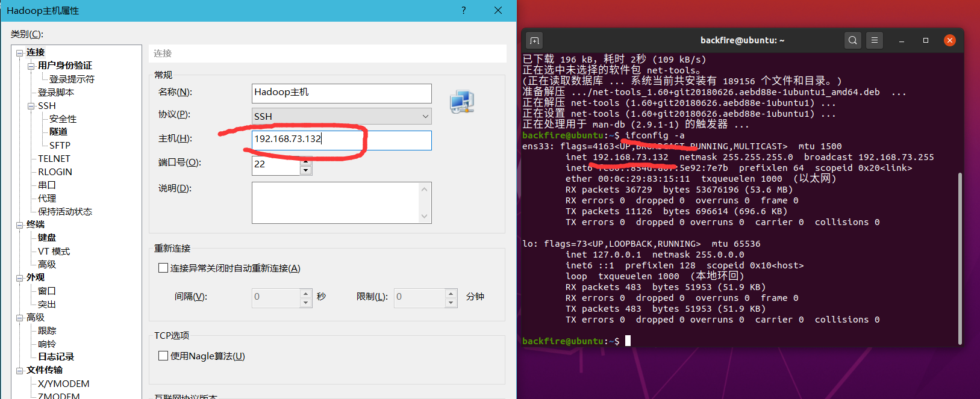Click the port number field
Image resolution: width=980 pixels, height=399 pixels.
276,165
